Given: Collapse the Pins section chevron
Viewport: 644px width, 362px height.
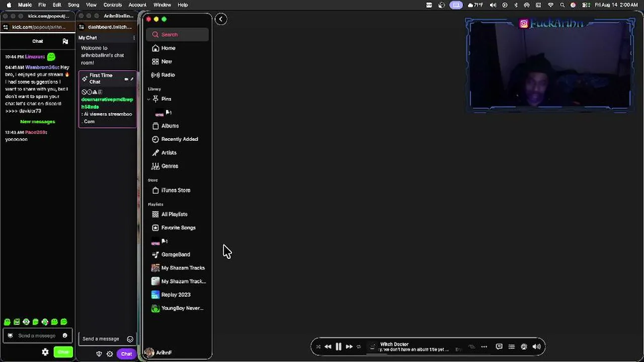Looking at the screenshot, I should click(149, 99).
